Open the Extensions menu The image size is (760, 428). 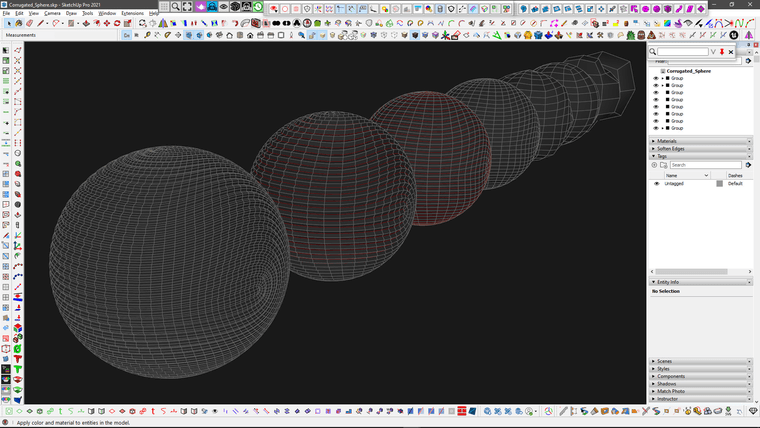132,13
